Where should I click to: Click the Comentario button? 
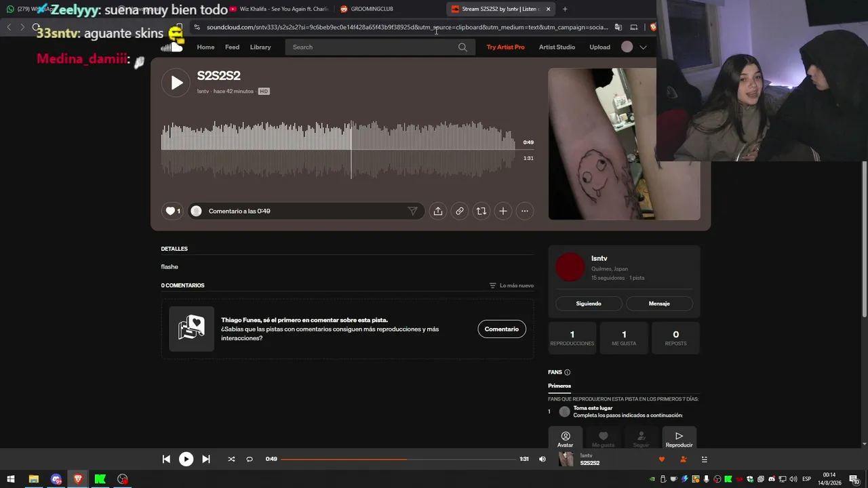point(502,329)
